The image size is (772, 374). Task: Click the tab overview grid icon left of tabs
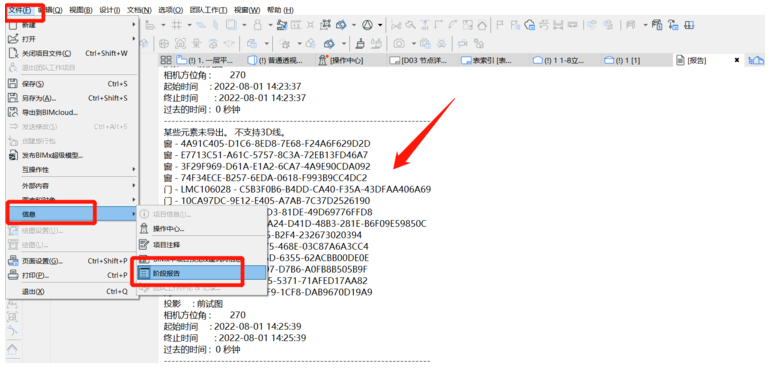[x=164, y=60]
